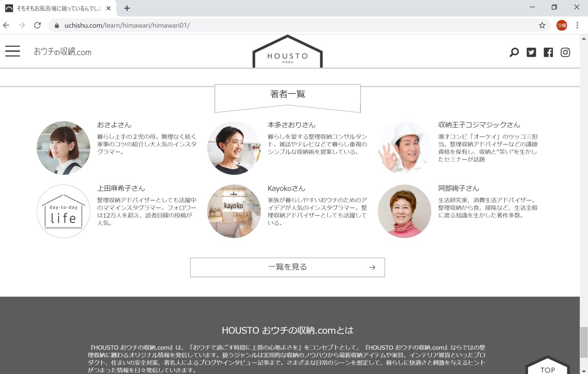Screen dimensions: 588x374
Task: Click the HOUSTO house logo
Action: [x=287, y=53]
